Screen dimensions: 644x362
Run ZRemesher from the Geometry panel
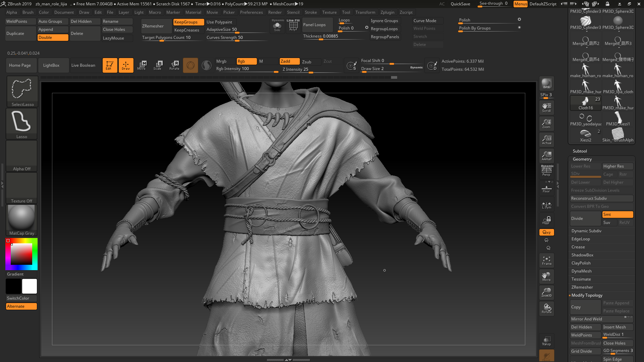582,287
